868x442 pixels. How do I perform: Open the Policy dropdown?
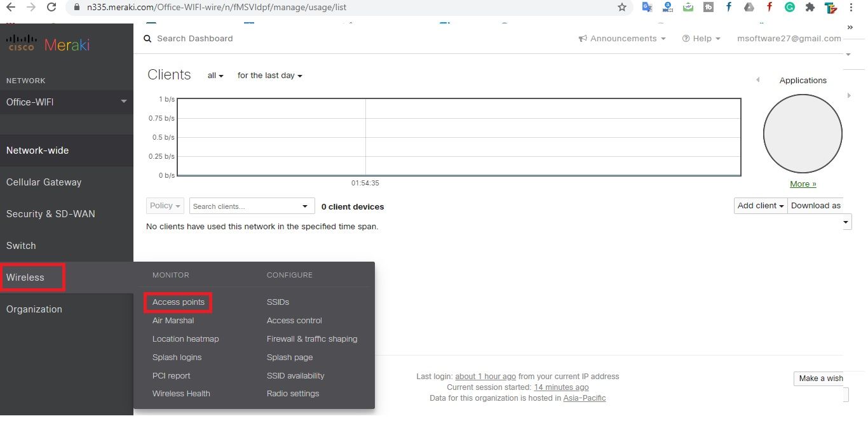point(165,206)
